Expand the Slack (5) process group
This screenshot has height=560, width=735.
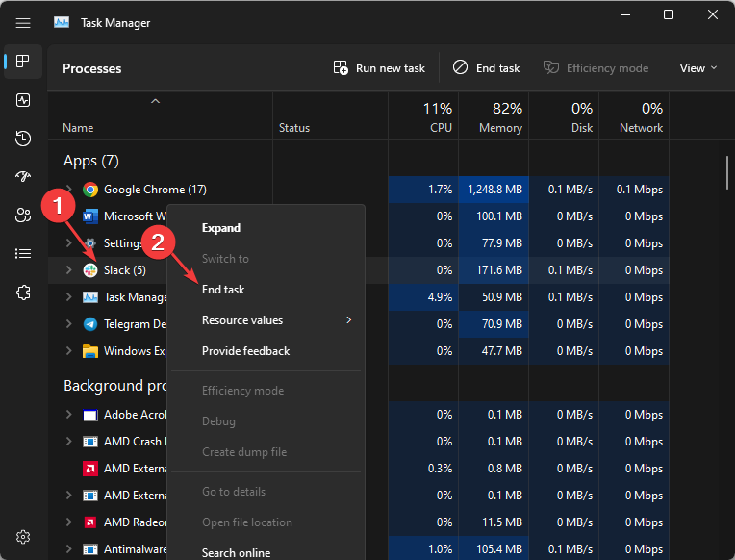pyautogui.click(x=69, y=269)
